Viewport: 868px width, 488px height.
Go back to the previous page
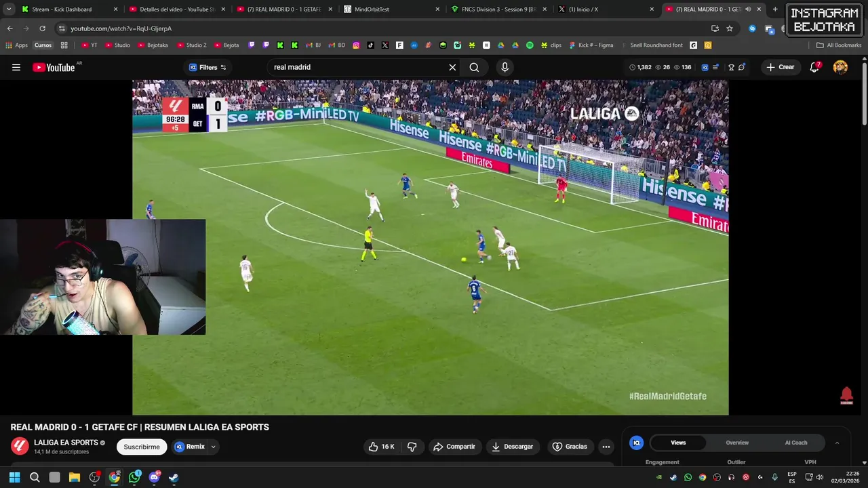[x=9, y=28]
